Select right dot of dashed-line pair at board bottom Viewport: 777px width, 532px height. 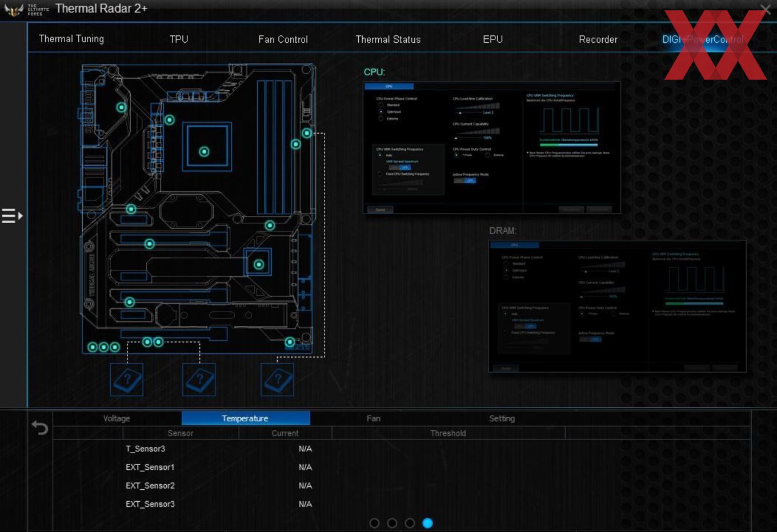click(x=158, y=342)
